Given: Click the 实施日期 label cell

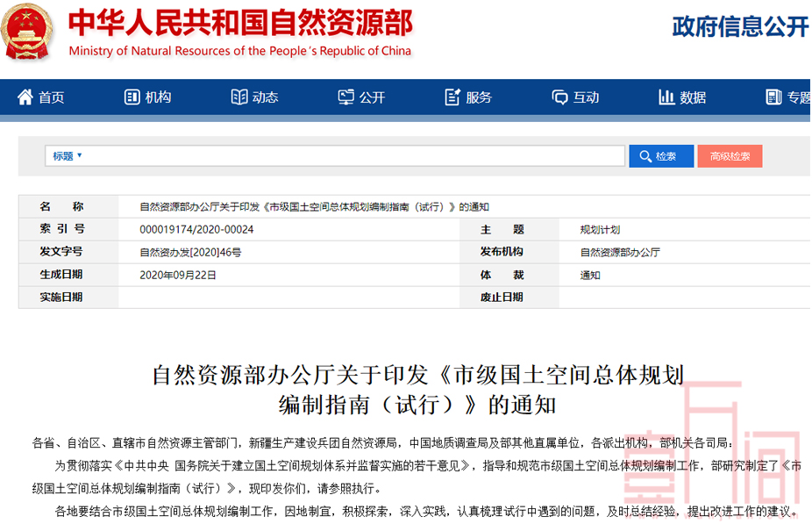Looking at the screenshot, I should click(x=68, y=298).
